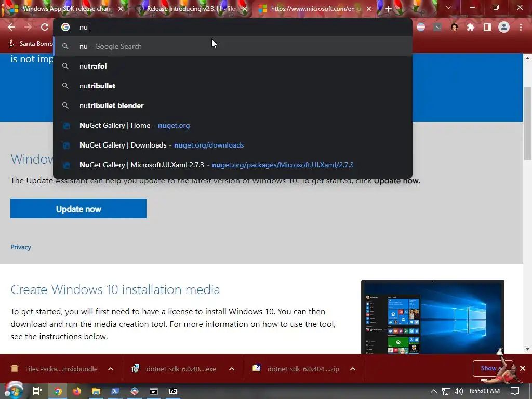Click the vertical scrollbar thumb
The width and height of the screenshot is (532, 399).
(x=527, y=123)
